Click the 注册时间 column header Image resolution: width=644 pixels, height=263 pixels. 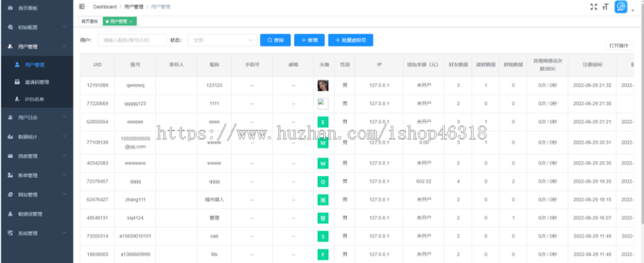tap(592, 64)
